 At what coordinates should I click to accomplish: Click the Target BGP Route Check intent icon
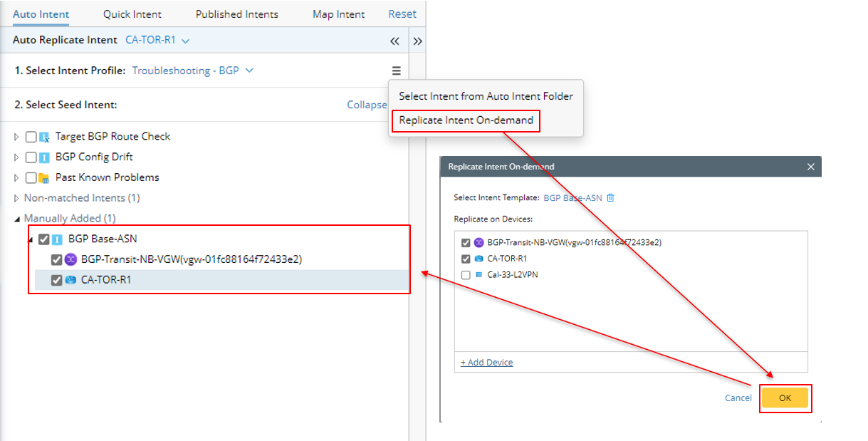point(44,137)
